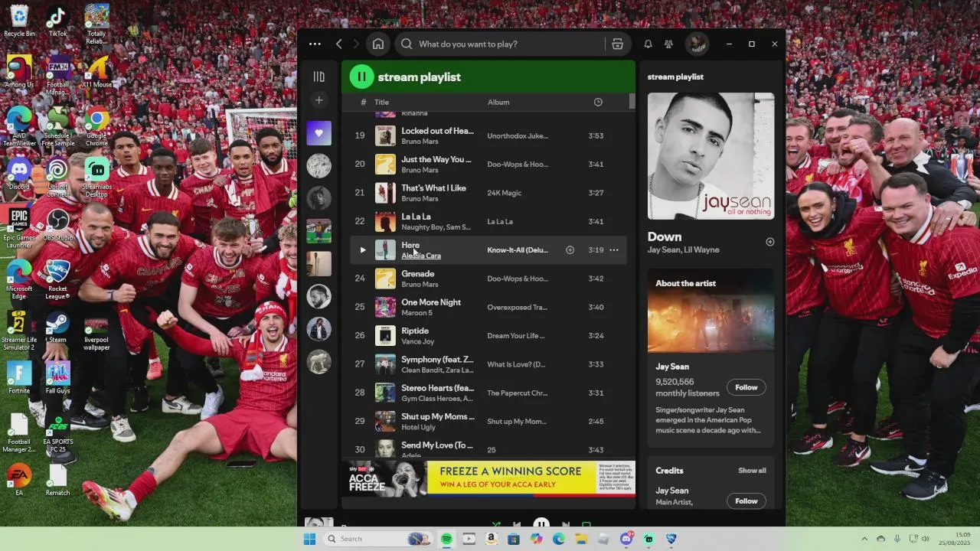Open second playlist thumbnail in library sidebar

[x=319, y=166]
